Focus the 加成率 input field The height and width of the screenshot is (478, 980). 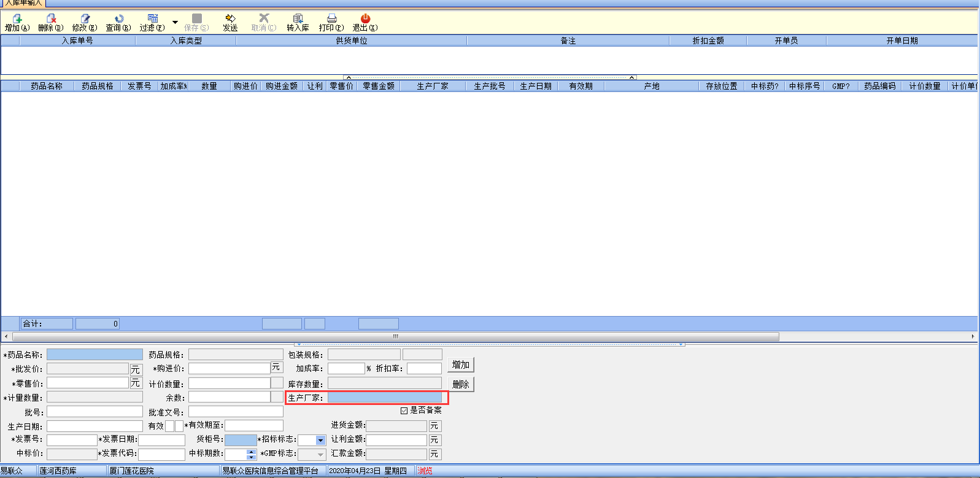click(346, 369)
